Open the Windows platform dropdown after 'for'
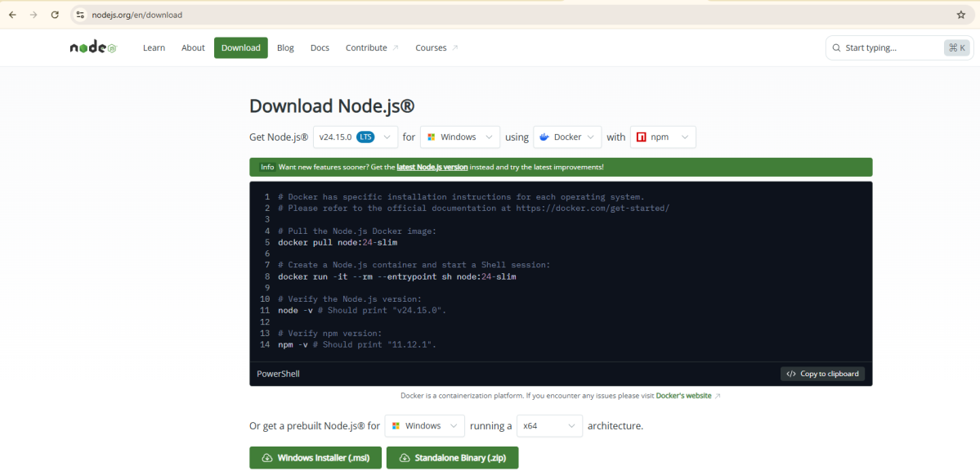This screenshot has width=980, height=476. click(x=460, y=137)
